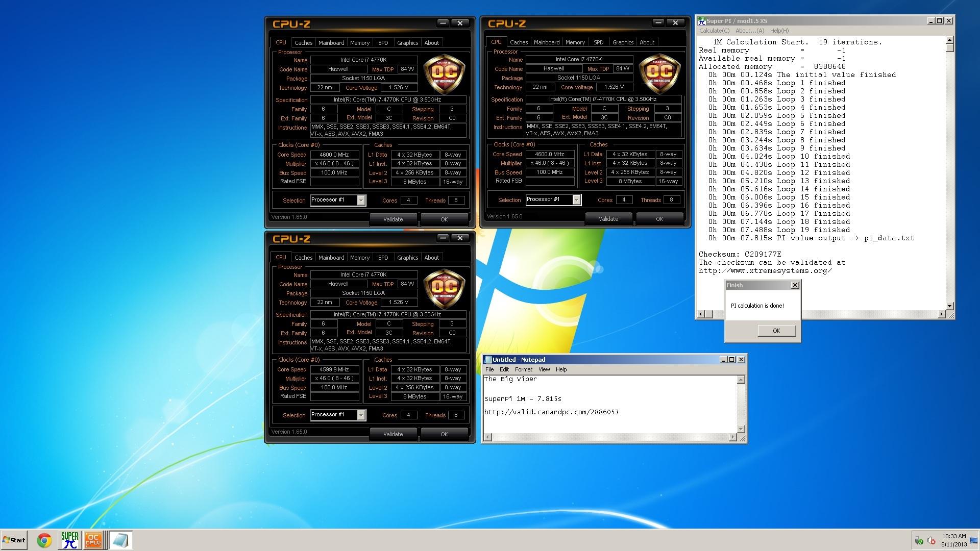Viewport: 980px width, 551px height.
Task: Switch to Caches tab in top-left CPU-Z
Action: [303, 43]
